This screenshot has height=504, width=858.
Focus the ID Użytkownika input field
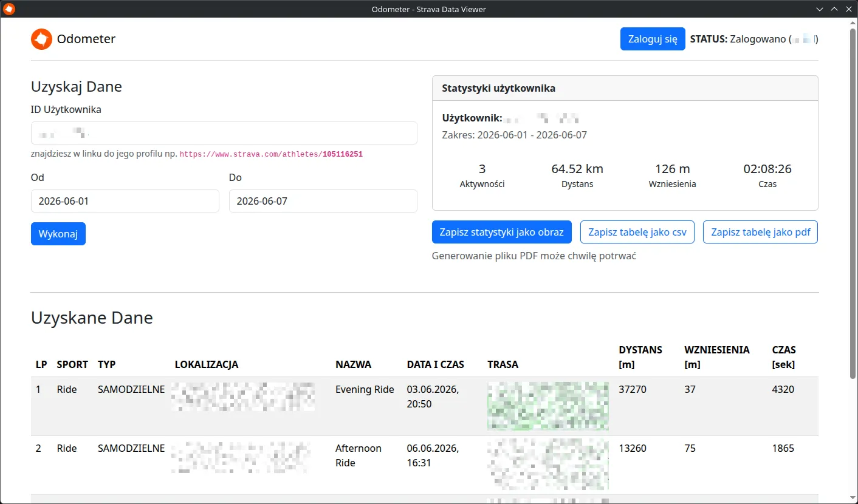tap(224, 133)
